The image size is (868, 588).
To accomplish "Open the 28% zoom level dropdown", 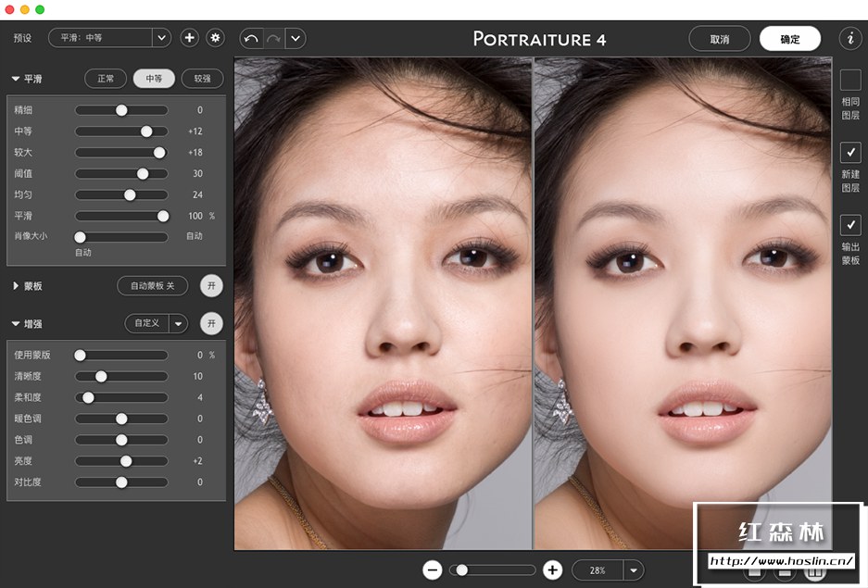I will (x=634, y=570).
